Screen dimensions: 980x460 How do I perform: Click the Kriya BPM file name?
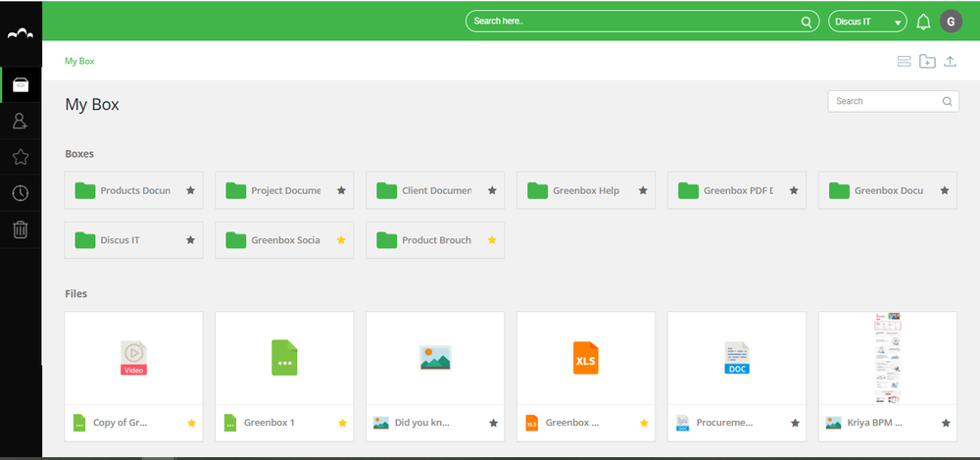(874, 423)
